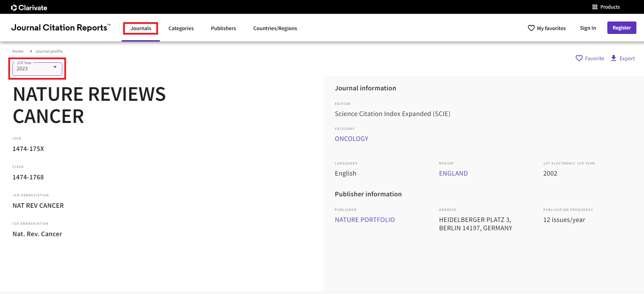
Task: Click the Journal Citation Reports title
Action: (x=61, y=28)
